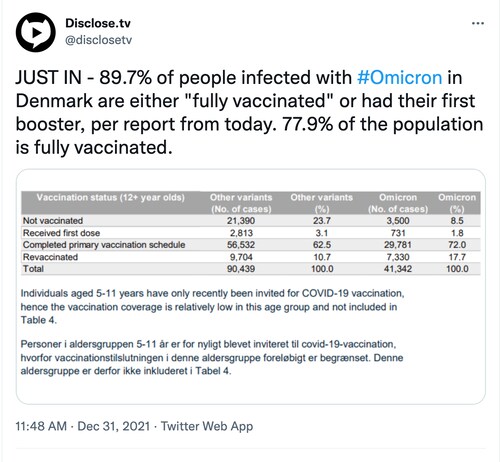This screenshot has height=462, width=500.
Task: Open the tweet's more options menu
Action: 478,23
